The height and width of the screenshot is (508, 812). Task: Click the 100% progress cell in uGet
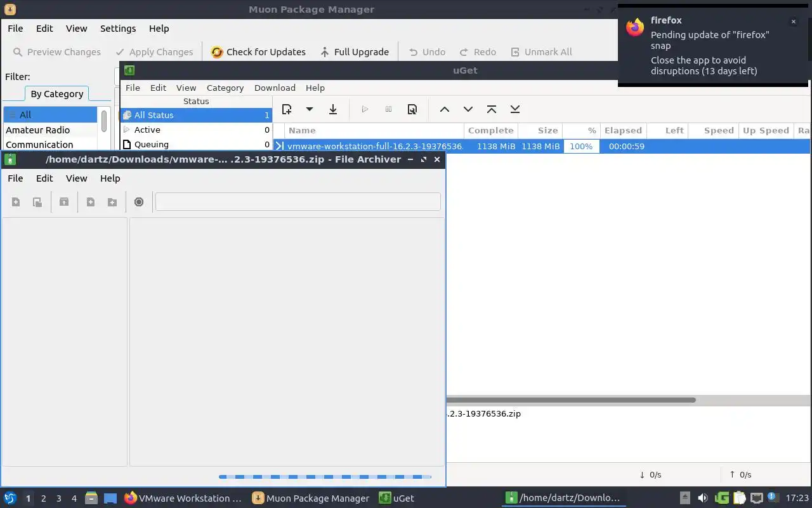point(581,146)
